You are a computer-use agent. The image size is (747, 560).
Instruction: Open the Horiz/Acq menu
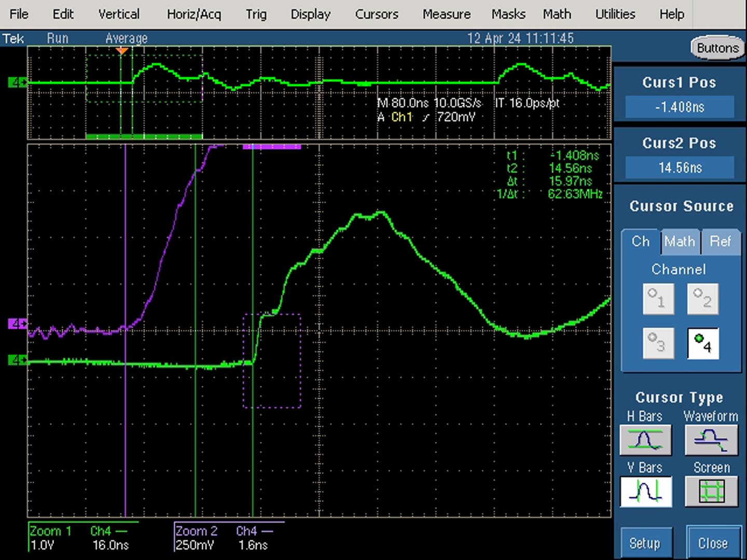point(194,15)
